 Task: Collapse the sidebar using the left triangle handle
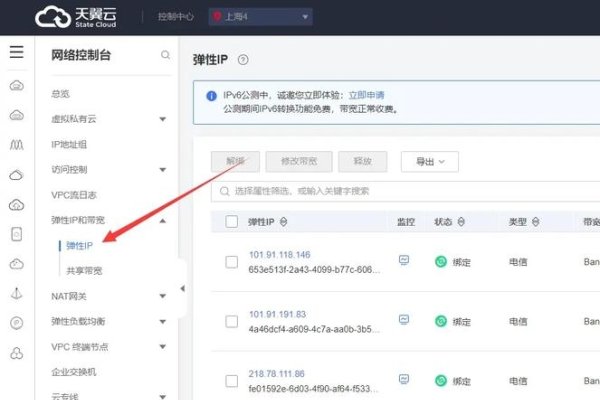[x=183, y=288]
